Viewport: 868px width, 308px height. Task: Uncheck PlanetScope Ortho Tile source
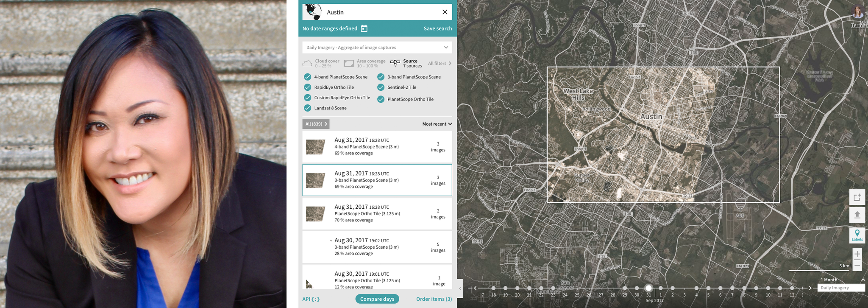tap(381, 99)
